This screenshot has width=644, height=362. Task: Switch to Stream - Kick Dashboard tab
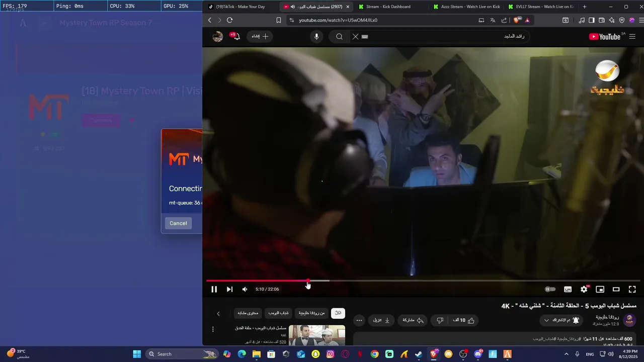pos(388,7)
